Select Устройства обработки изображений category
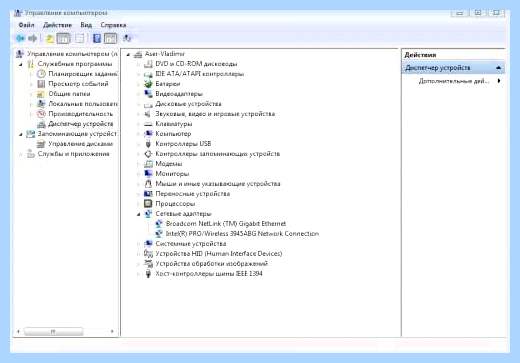This screenshot has width=520, height=363. click(x=212, y=264)
